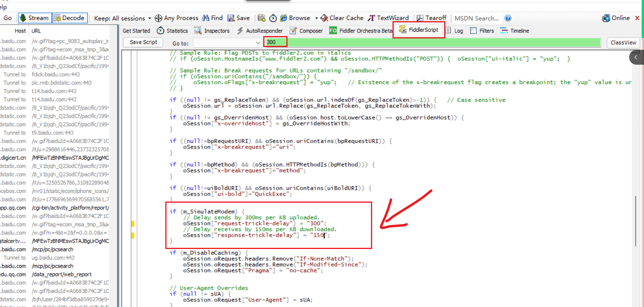The image size is (644, 307).
Task: Open the TextWizard tool
Action: click(x=388, y=18)
